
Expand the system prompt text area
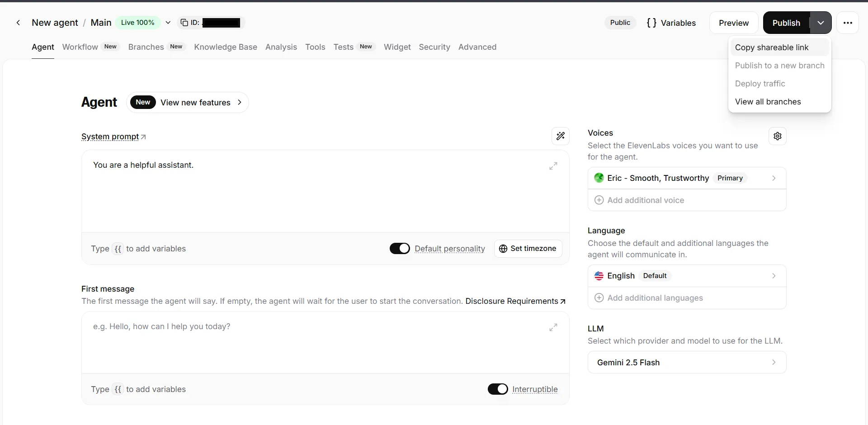point(553,166)
